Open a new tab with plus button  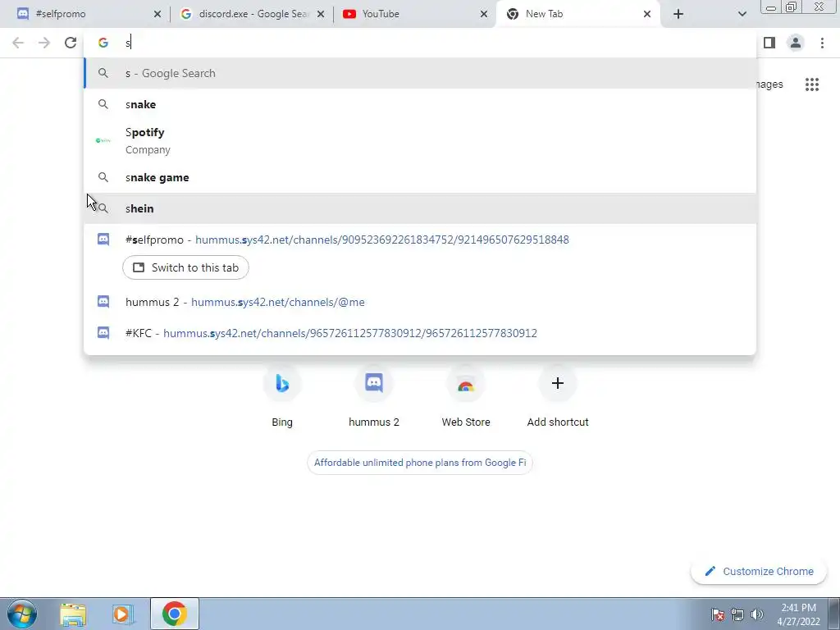(678, 14)
